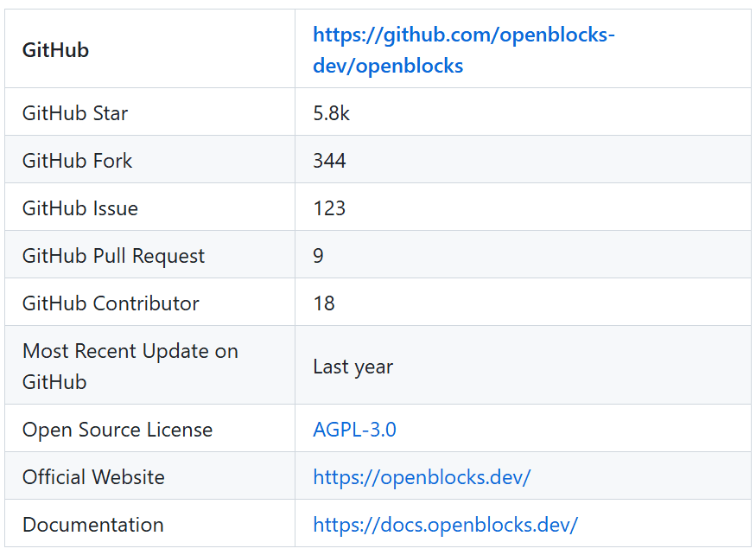
Task: Select the pull request count 9
Action: tap(318, 255)
